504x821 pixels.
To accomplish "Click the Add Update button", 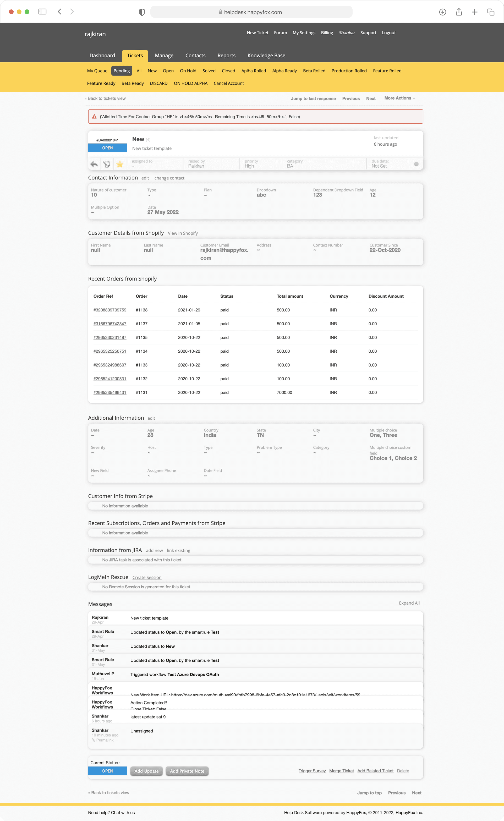I will point(146,771).
